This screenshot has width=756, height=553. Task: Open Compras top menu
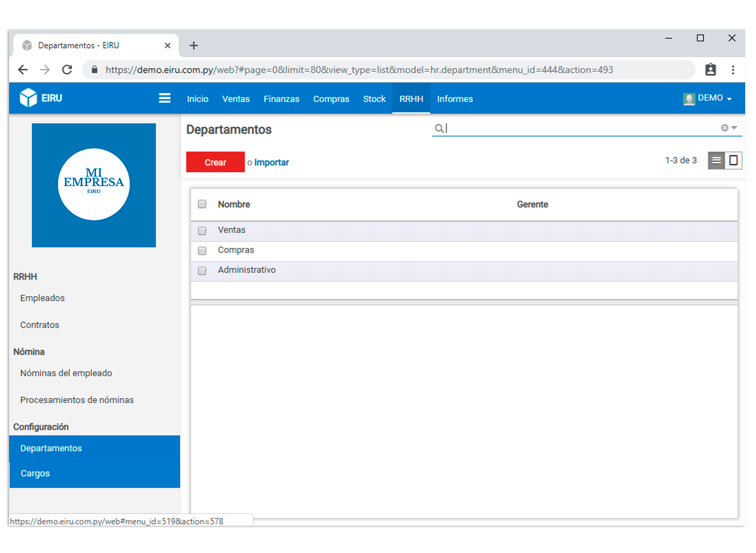[x=331, y=99]
